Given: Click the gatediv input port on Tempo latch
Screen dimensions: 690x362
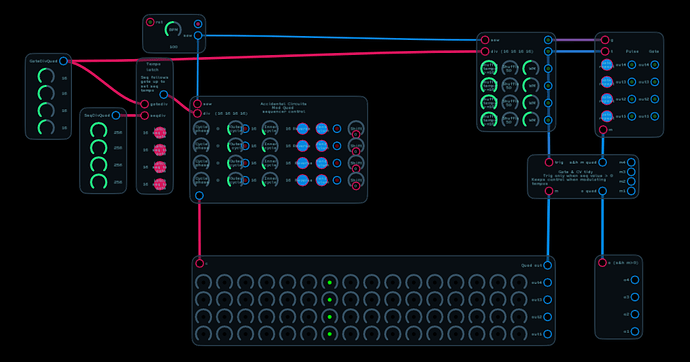Looking at the screenshot, I should coord(144,104).
